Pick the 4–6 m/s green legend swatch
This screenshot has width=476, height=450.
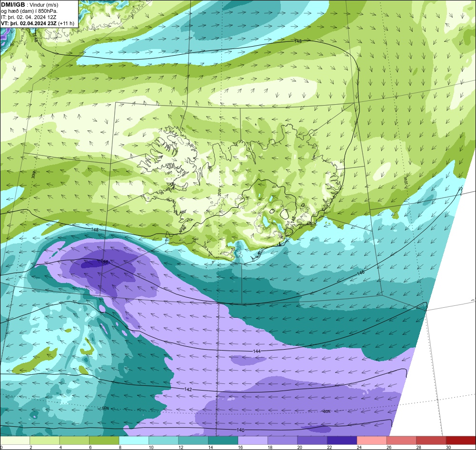[74, 440]
